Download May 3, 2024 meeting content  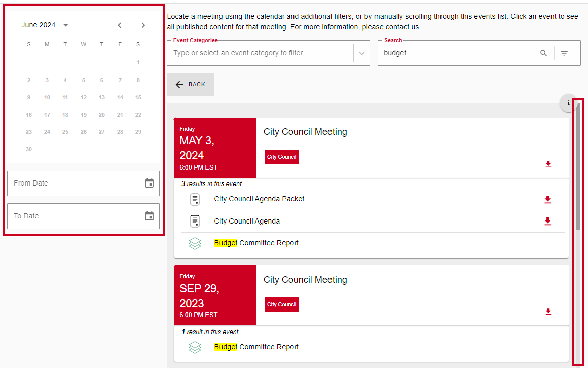click(x=548, y=164)
